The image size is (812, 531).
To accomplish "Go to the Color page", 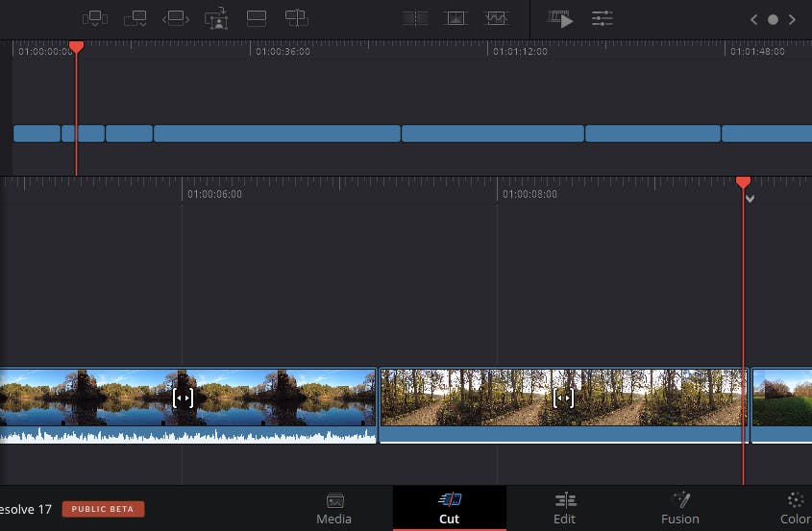I will 796,509.
